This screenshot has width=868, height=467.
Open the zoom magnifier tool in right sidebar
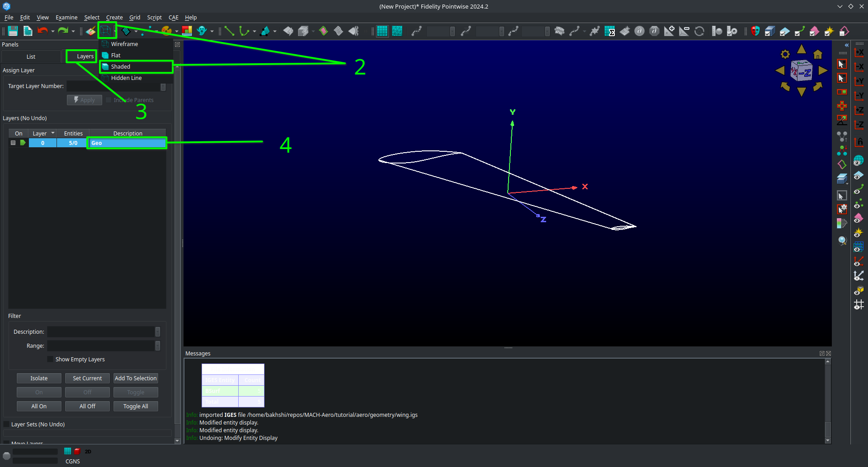[842, 241]
